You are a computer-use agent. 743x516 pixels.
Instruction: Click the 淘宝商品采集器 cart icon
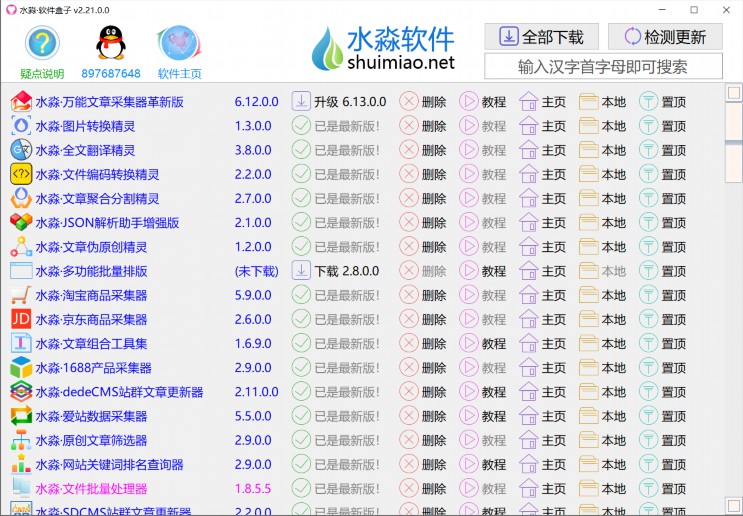[21, 295]
